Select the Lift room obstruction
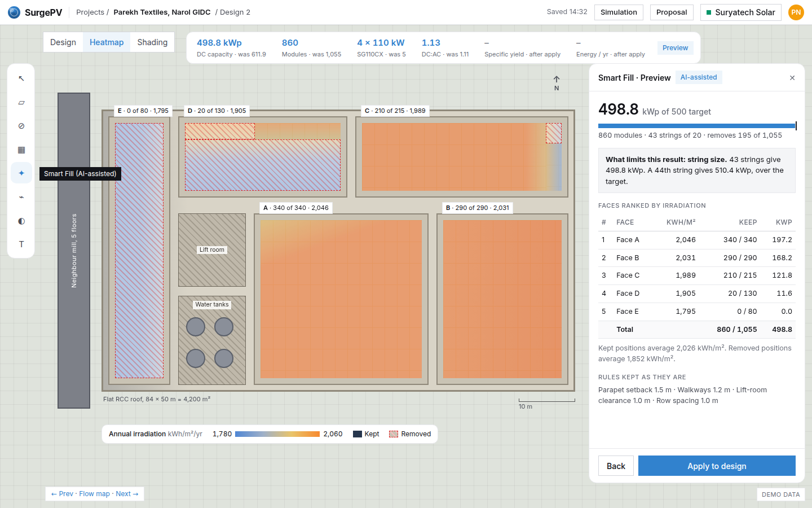Screen dimensions: 812x508 click(x=212, y=250)
